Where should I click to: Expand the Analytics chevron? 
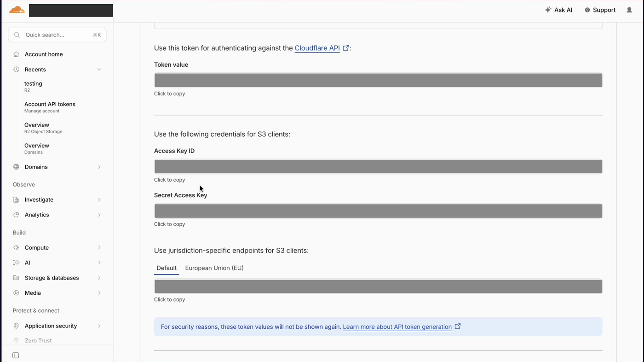tap(99, 215)
